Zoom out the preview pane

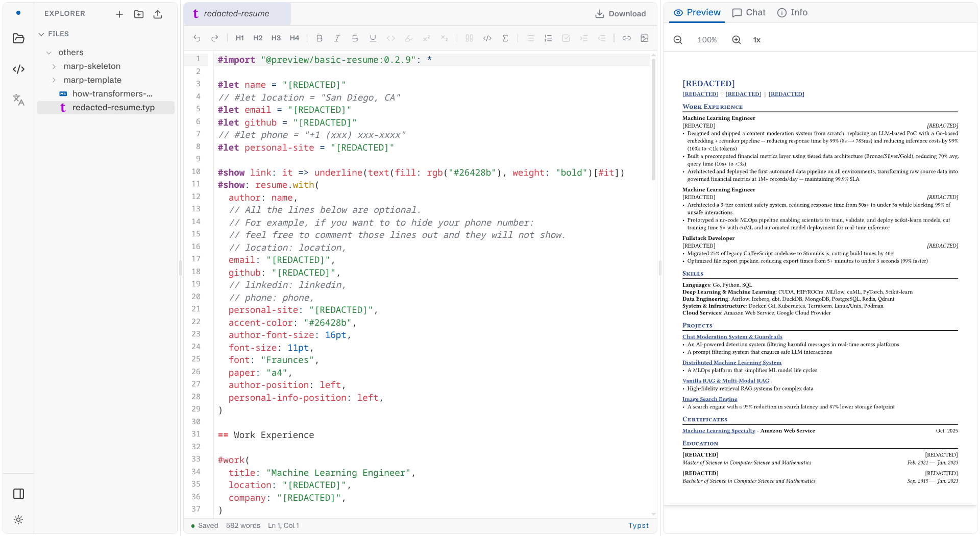[x=678, y=40]
